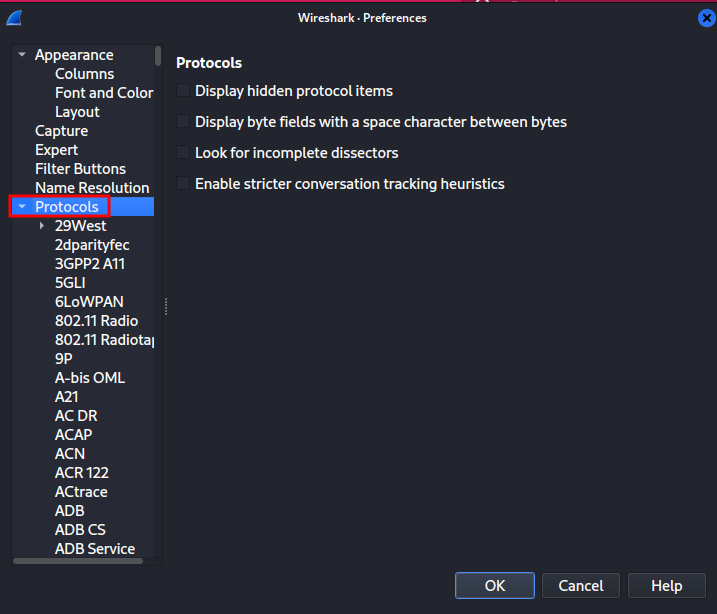Toggle byte fields space character checkbox
This screenshot has height=614, width=717.
pos(183,122)
